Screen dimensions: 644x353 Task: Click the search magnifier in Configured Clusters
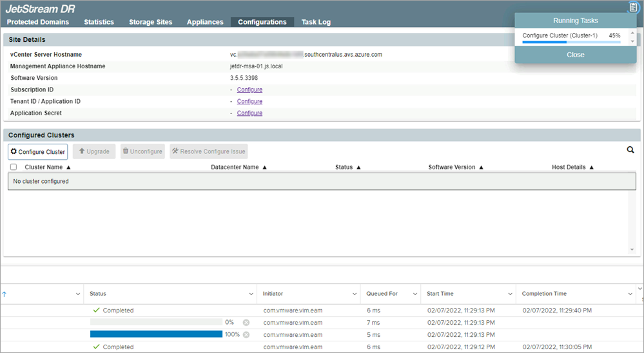point(630,150)
